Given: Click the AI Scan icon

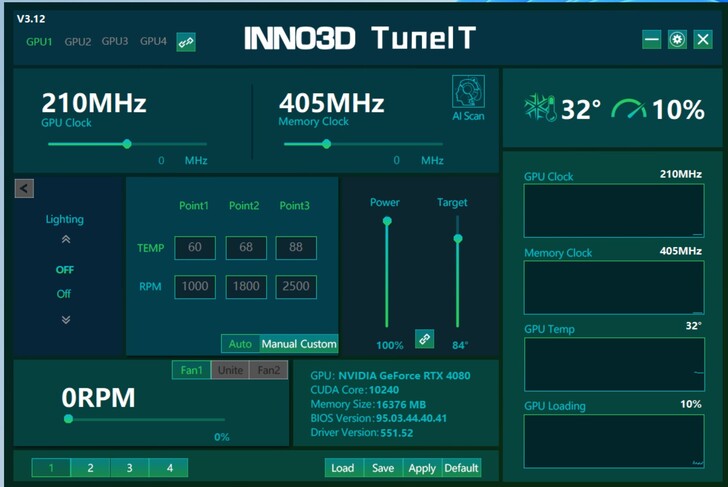Looking at the screenshot, I should 468,92.
